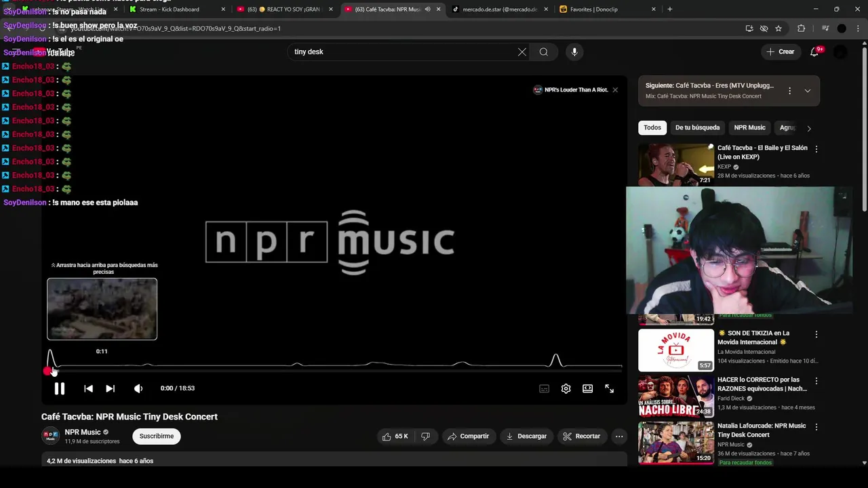Image resolution: width=868 pixels, height=488 pixels.
Task: Open Chrome media controls icon
Action: [x=825, y=28]
